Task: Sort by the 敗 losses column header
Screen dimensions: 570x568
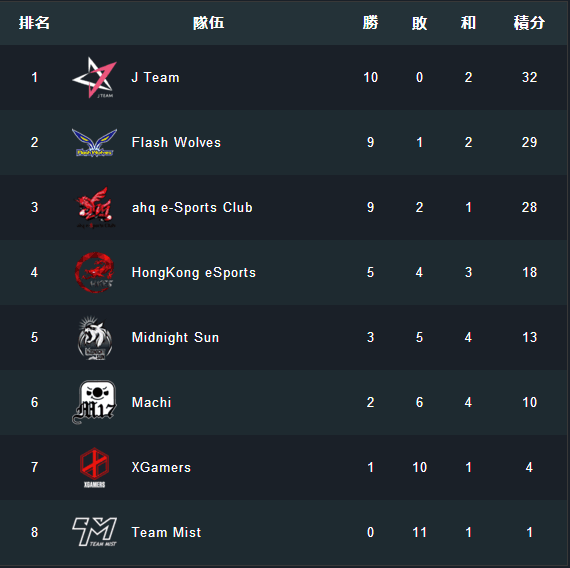Action: (419, 23)
